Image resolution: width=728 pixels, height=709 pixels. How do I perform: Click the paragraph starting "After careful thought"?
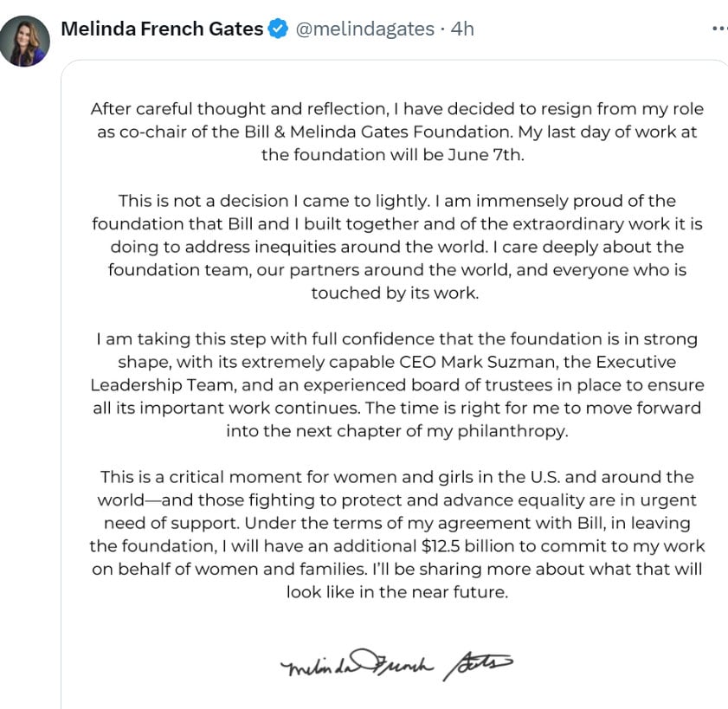pyautogui.click(x=397, y=132)
